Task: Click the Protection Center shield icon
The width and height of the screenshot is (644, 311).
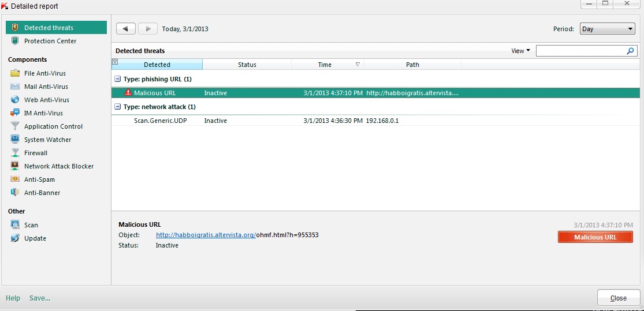Action: click(15, 40)
